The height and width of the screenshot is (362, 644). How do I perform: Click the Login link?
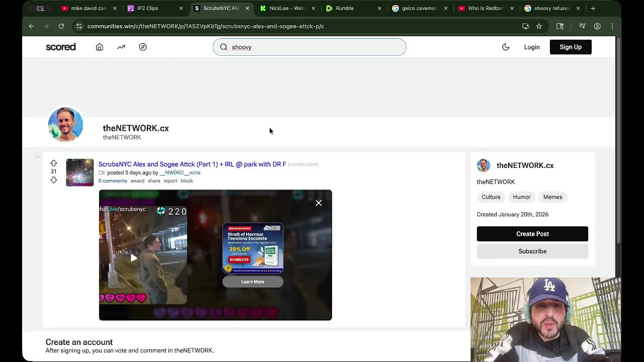pos(532,47)
